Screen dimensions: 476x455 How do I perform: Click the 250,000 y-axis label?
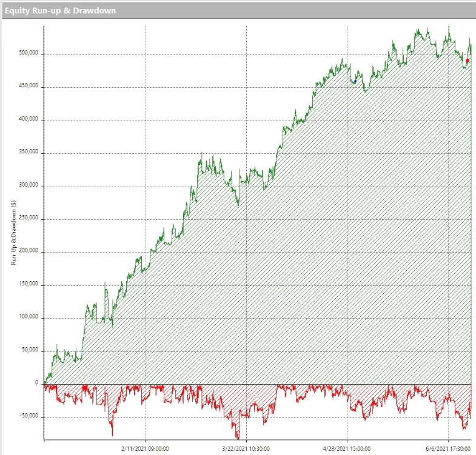tap(28, 218)
